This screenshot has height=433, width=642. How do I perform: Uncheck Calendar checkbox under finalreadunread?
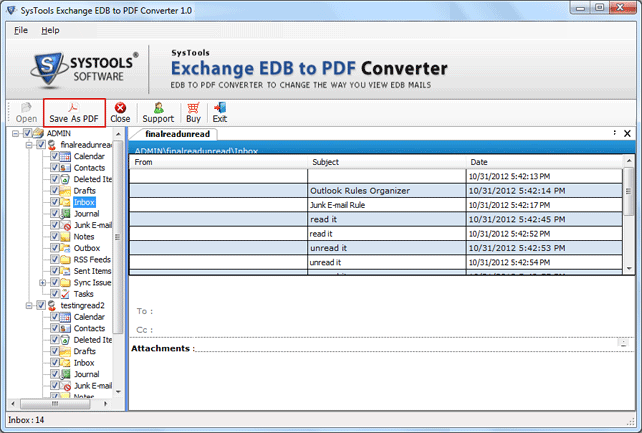(54, 156)
